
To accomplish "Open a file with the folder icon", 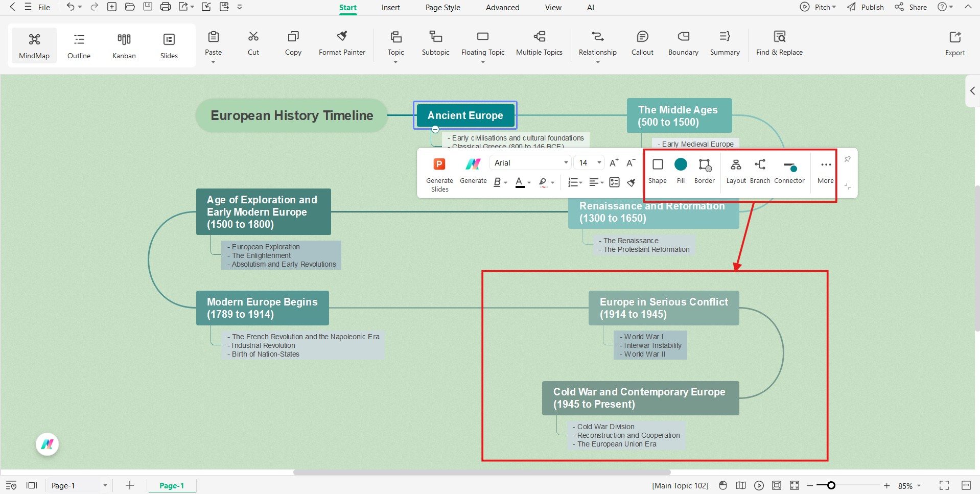I will coord(130,7).
